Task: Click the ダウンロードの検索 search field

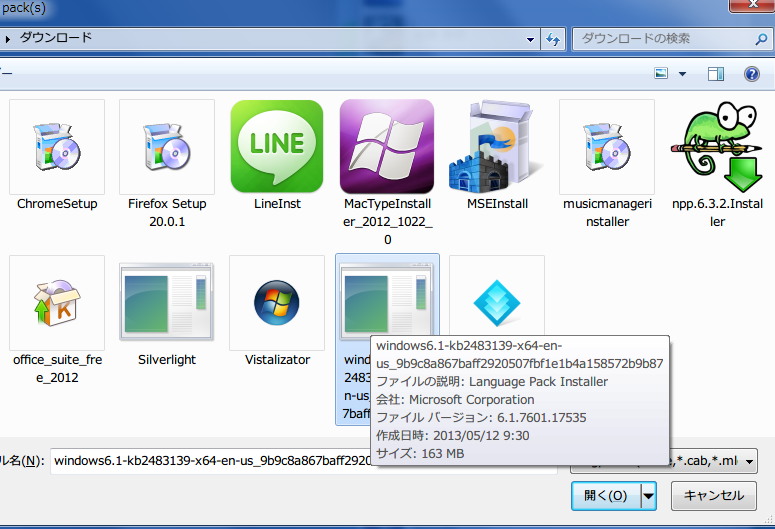Action: pos(660,39)
